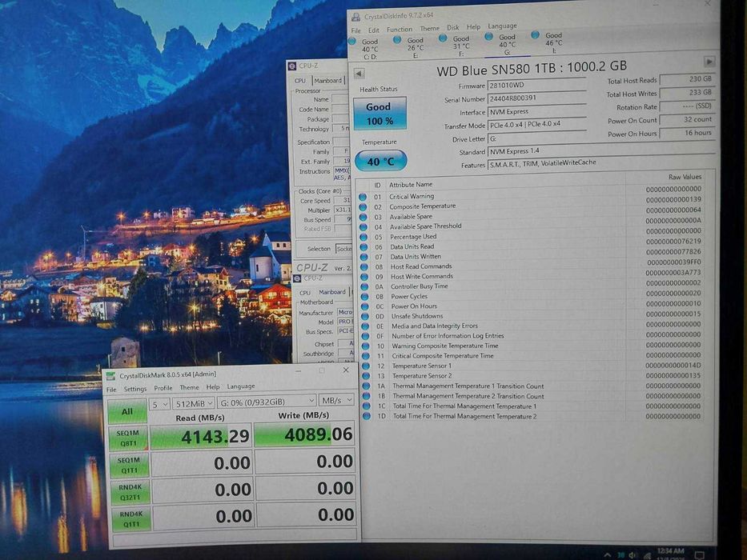Click the Transfer Mode field
Screen dimensions: 747x560
pos(536,124)
